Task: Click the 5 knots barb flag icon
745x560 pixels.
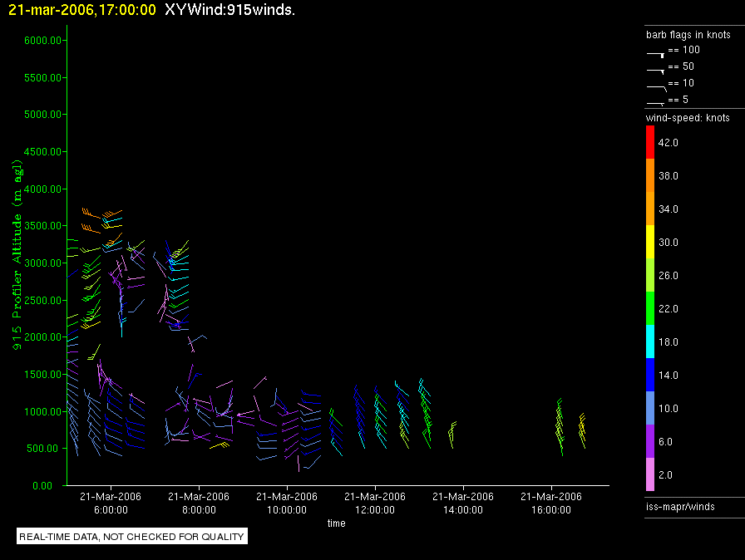Action: pos(656,104)
